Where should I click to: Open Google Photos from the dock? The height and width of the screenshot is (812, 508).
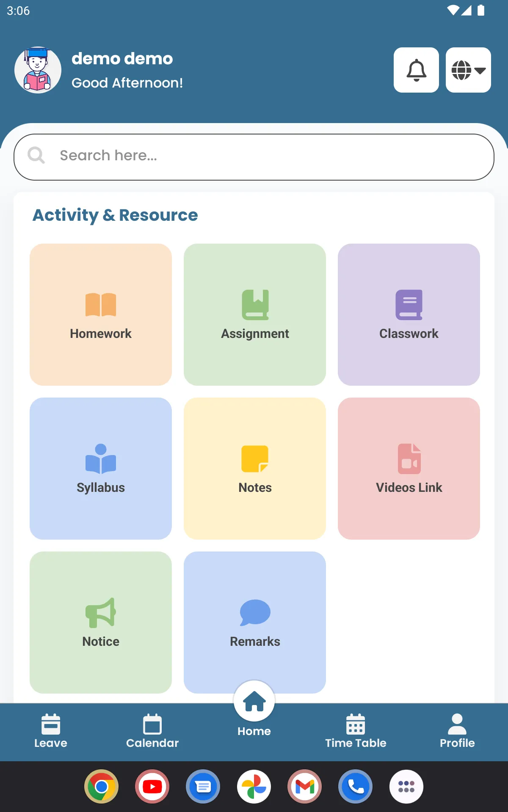pyautogui.click(x=254, y=787)
